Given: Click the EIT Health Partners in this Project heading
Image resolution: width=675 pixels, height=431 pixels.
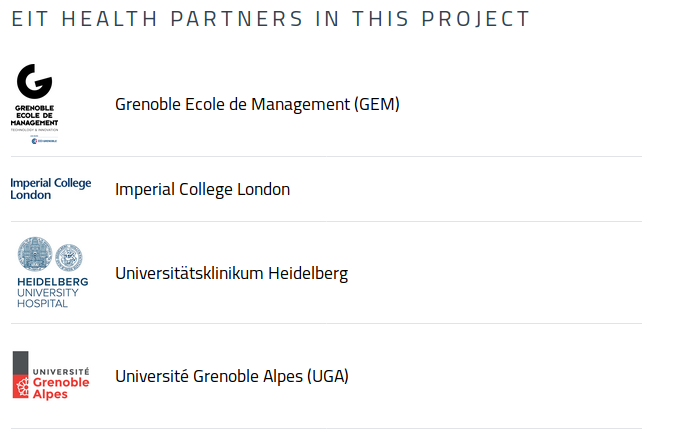Looking at the screenshot, I should pyautogui.click(x=270, y=19).
